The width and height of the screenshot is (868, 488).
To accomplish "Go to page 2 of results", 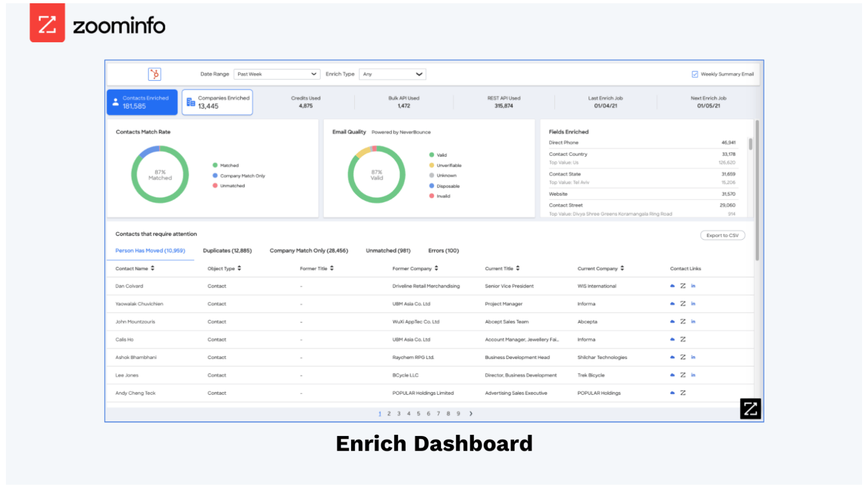I will click(389, 414).
